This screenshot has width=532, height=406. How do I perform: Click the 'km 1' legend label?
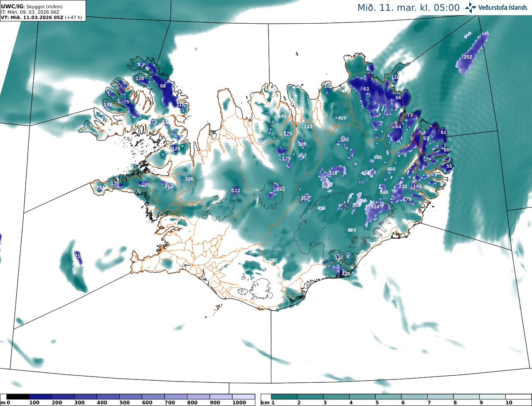point(268,403)
